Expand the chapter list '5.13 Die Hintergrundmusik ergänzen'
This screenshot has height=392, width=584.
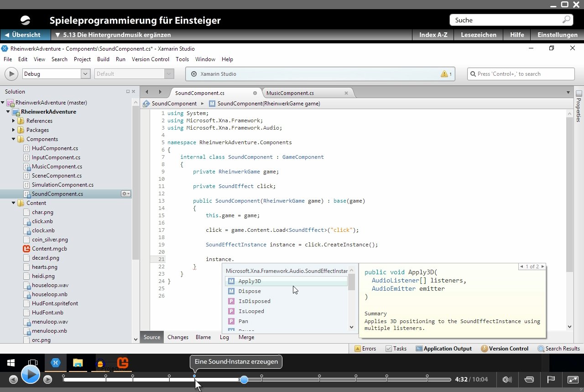pos(113,35)
